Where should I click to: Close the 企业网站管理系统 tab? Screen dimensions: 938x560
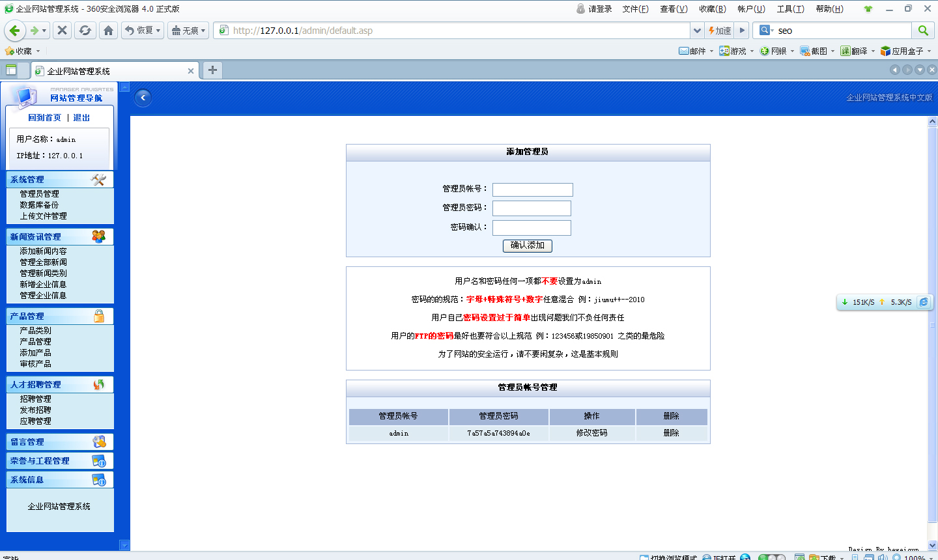(x=191, y=71)
